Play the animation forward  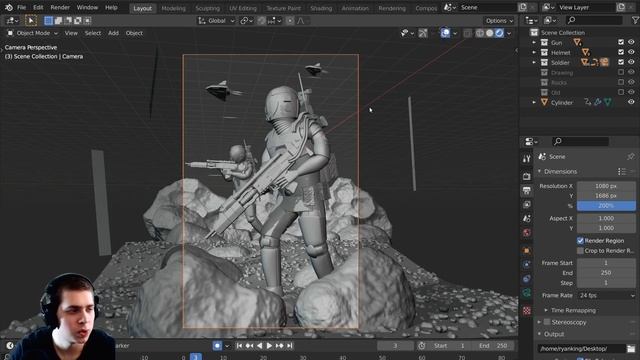[269, 346]
